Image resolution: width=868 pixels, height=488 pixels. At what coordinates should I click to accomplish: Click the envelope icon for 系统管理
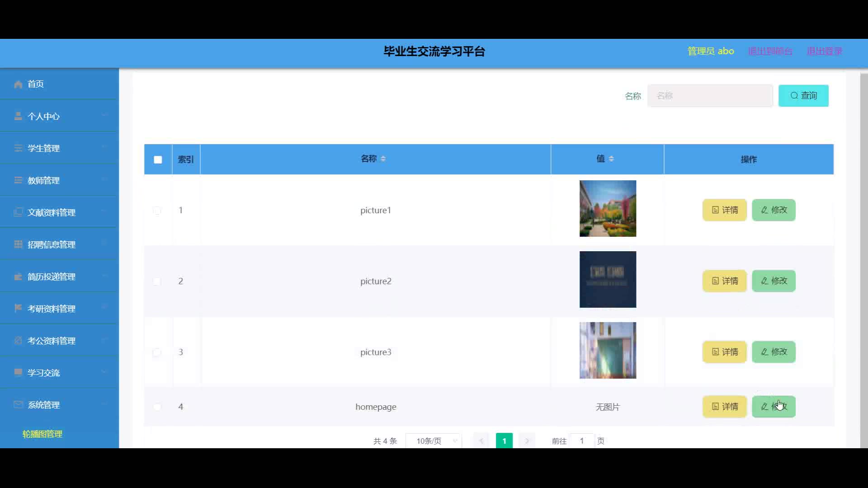pyautogui.click(x=18, y=404)
